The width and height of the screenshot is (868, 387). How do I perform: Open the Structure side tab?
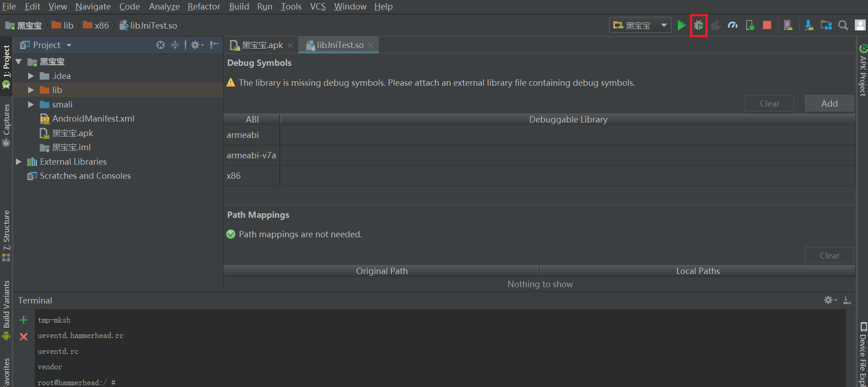6,236
